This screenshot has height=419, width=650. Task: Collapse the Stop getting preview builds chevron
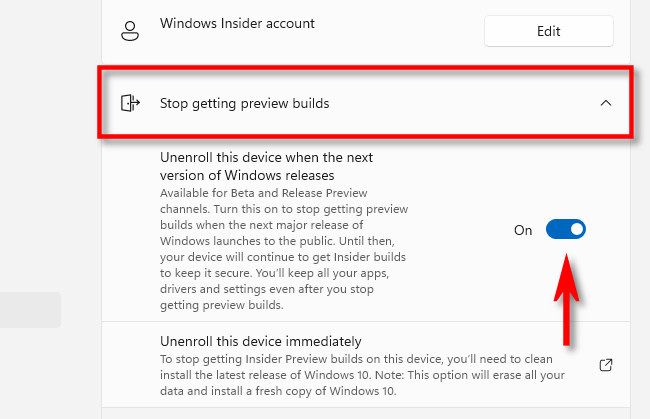(x=605, y=102)
